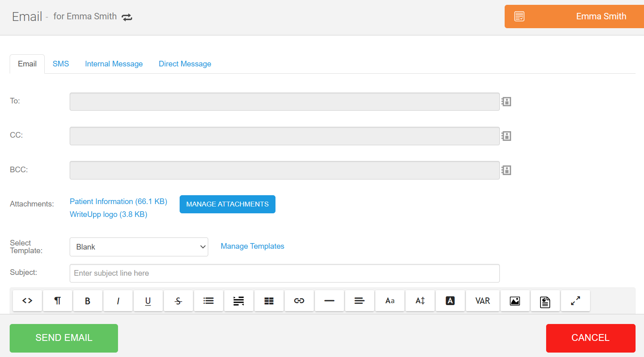Viewport: 644px width, 357px height.
Task: Open the Manage Templates link
Action: (x=252, y=246)
